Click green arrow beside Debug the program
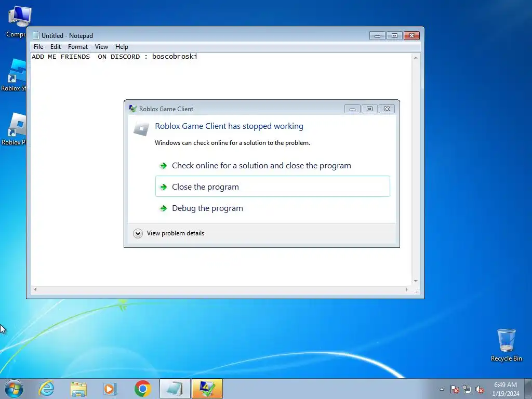Image resolution: width=532 pixels, height=399 pixels. pyautogui.click(x=163, y=208)
